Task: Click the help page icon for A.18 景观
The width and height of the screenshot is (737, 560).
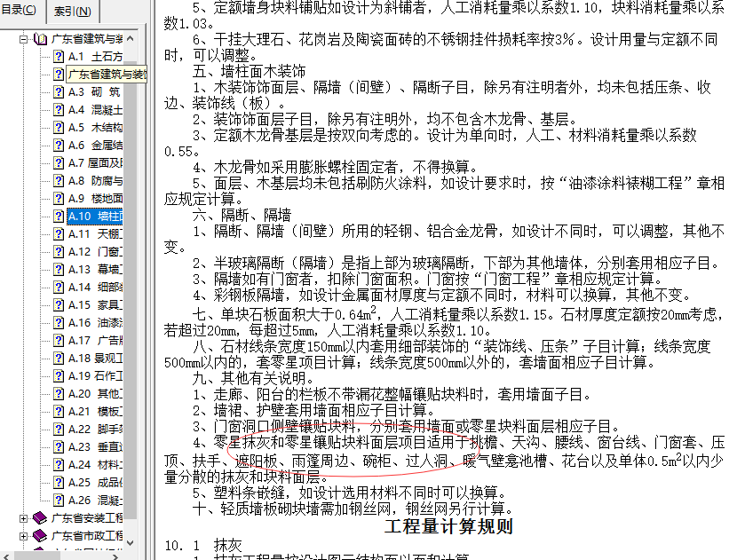Action: [x=59, y=359]
